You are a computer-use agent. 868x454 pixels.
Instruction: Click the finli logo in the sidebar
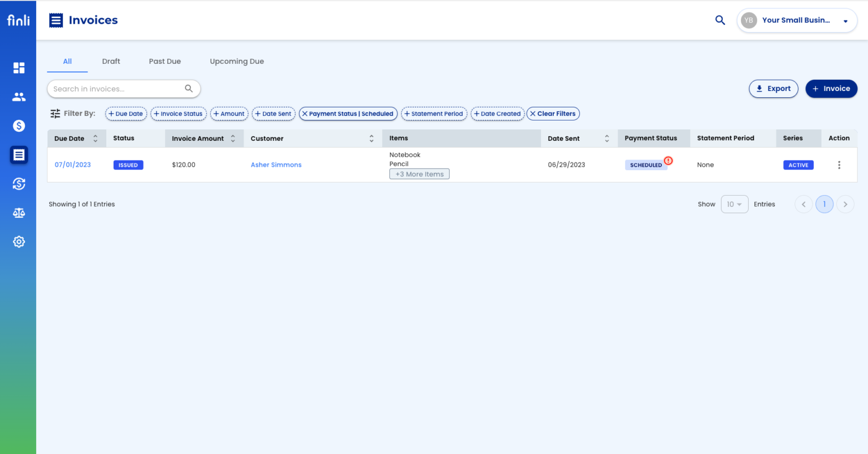click(18, 20)
